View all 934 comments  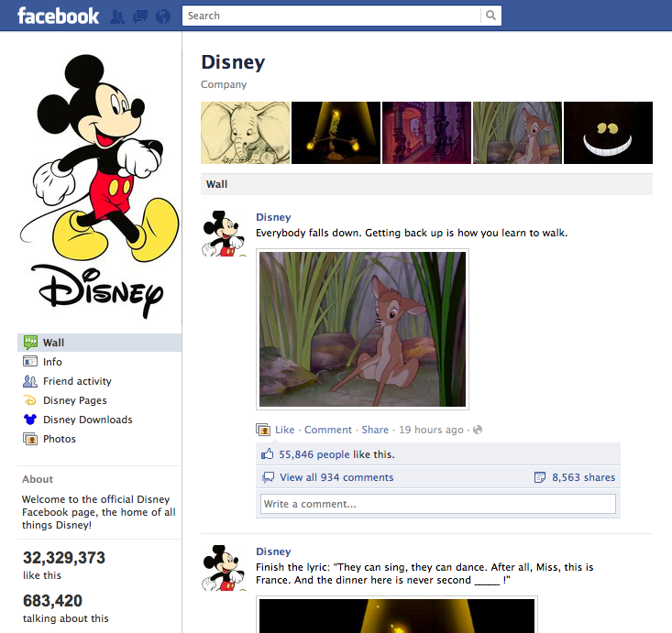(336, 477)
